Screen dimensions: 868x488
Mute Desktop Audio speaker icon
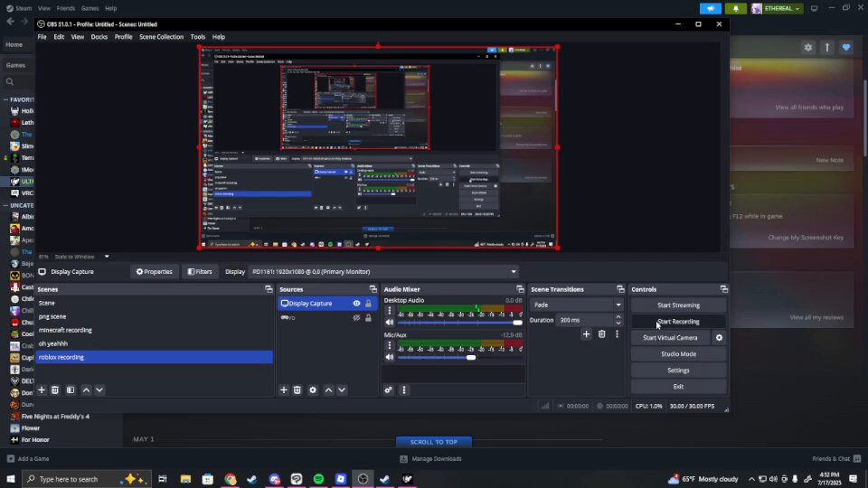coord(389,323)
